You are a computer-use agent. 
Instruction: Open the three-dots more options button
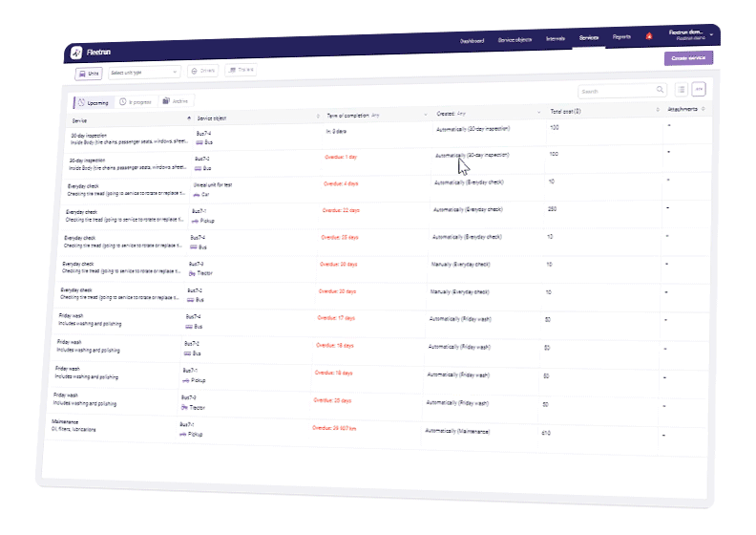point(699,89)
